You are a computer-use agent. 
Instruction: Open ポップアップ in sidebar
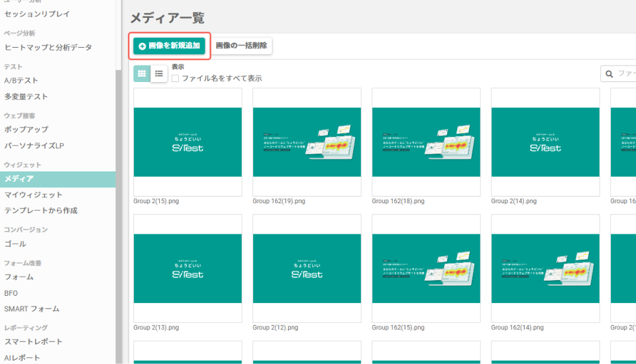point(26,129)
